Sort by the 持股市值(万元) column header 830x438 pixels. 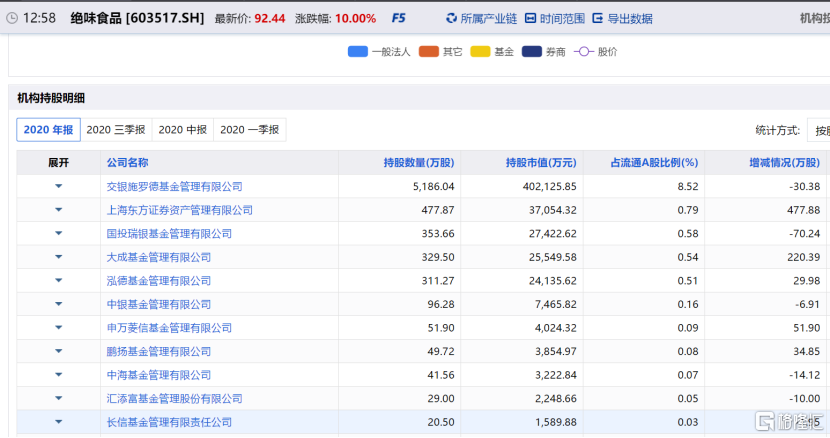pyautogui.click(x=541, y=163)
